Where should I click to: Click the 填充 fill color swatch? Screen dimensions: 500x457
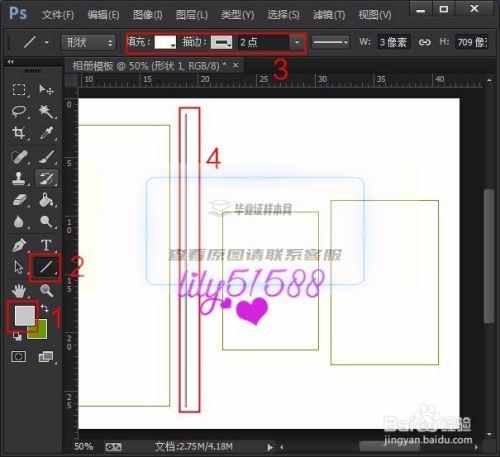click(165, 42)
